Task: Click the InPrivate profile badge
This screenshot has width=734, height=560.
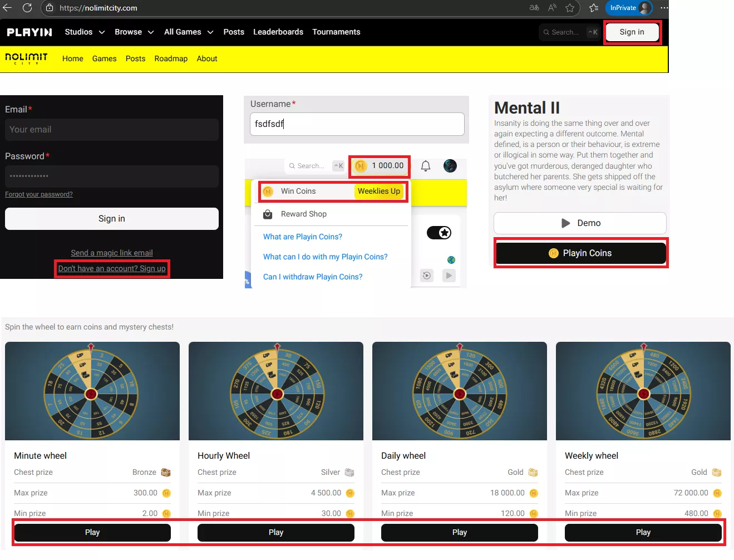Action: (630, 8)
